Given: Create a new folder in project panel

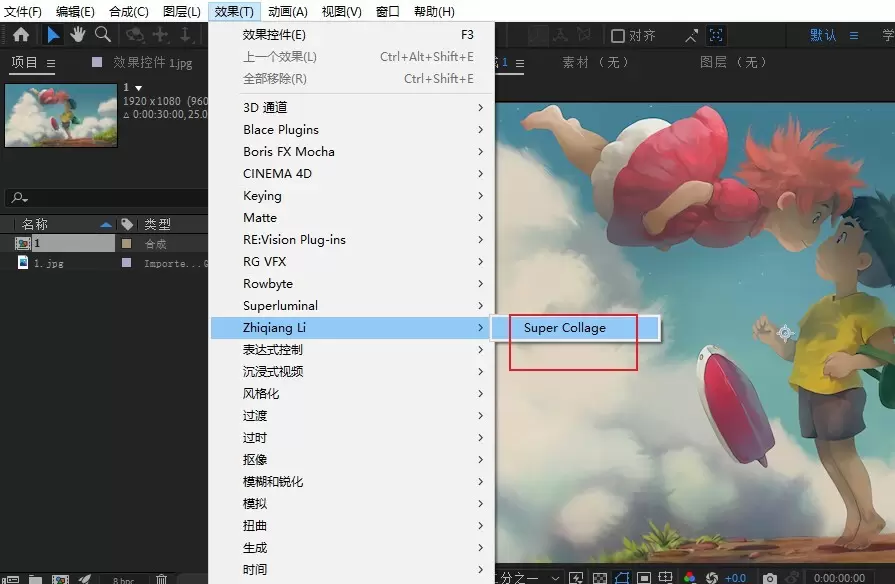Looking at the screenshot, I should click(x=35, y=579).
